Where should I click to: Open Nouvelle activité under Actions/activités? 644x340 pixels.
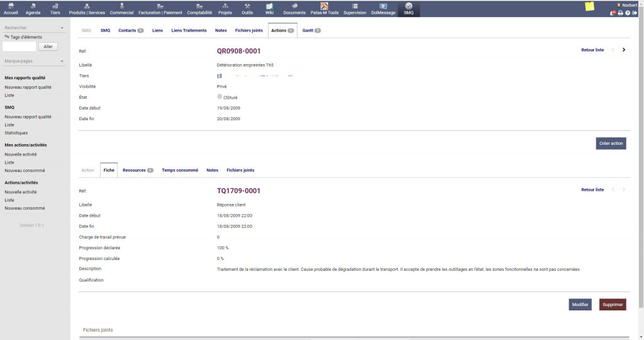(21, 192)
